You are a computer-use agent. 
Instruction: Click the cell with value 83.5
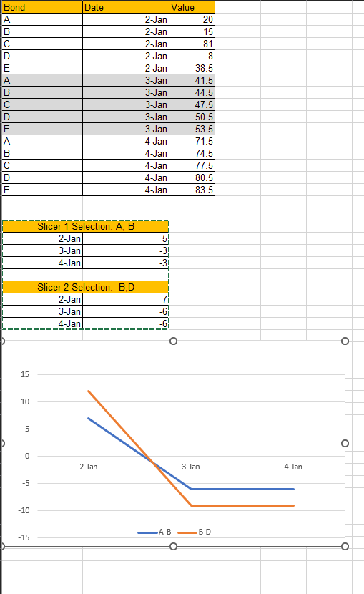192,190
